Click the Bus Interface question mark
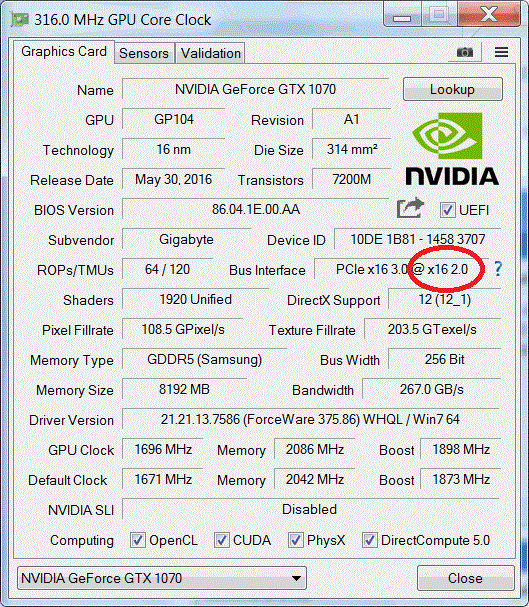529x607 pixels. coord(498,269)
